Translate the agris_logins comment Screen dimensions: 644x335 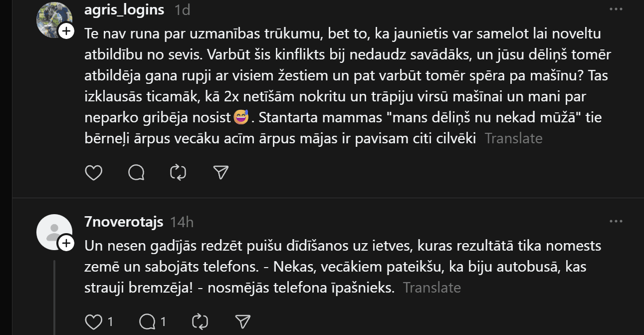[x=513, y=138]
